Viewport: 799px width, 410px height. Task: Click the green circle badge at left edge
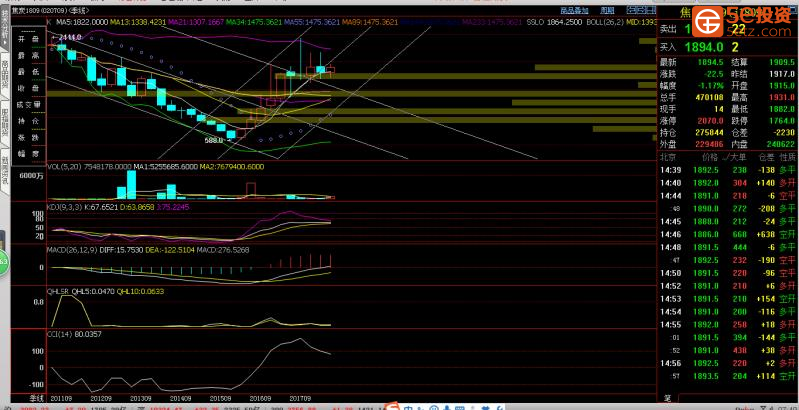pos(3,263)
